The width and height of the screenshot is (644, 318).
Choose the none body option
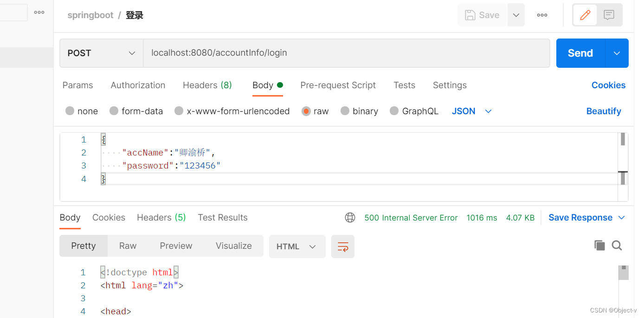(70, 111)
